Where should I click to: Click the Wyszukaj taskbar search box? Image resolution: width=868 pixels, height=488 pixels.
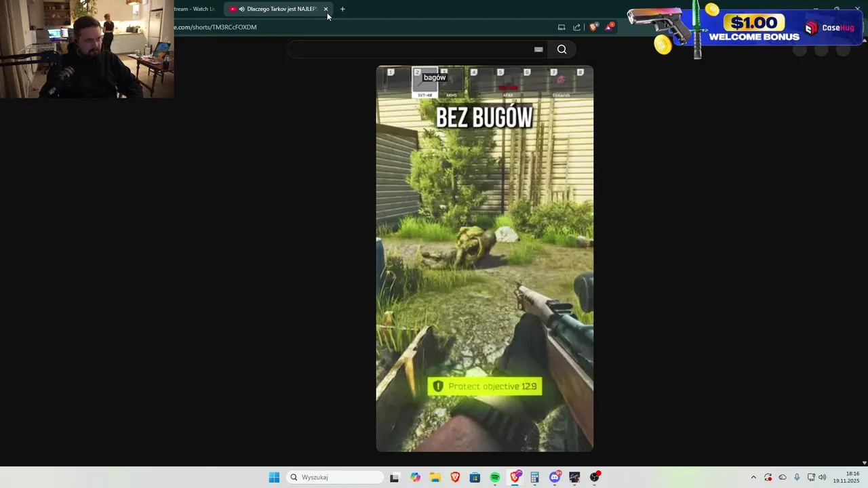335,477
